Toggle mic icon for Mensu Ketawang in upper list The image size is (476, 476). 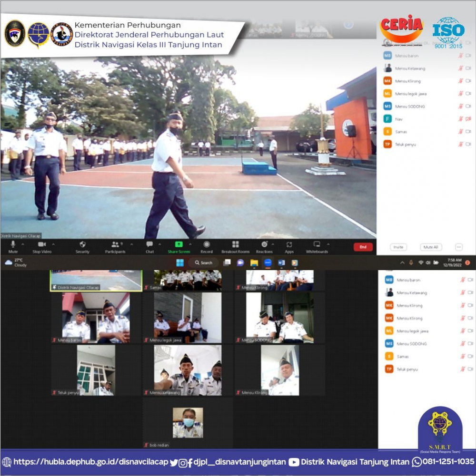pos(460,68)
